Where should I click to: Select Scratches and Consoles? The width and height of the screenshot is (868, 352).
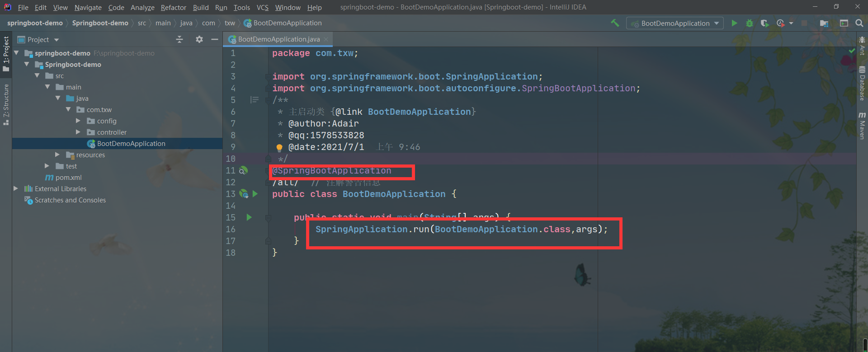click(x=70, y=200)
